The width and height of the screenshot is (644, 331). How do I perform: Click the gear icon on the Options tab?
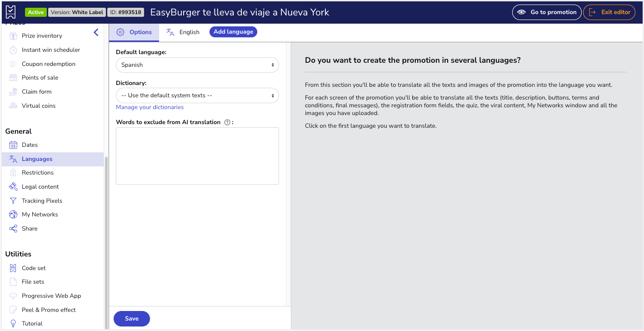(x=120, y=32)
